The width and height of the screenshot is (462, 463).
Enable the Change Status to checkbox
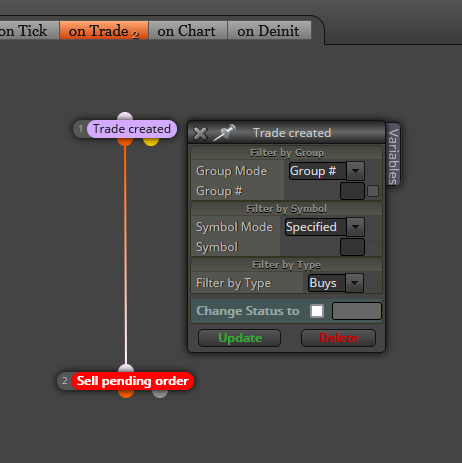pyautogui.click(x=317, y=311)
